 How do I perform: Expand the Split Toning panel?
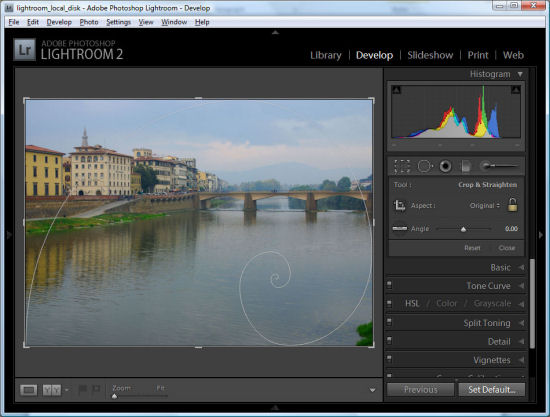click(x=522, y=323)
